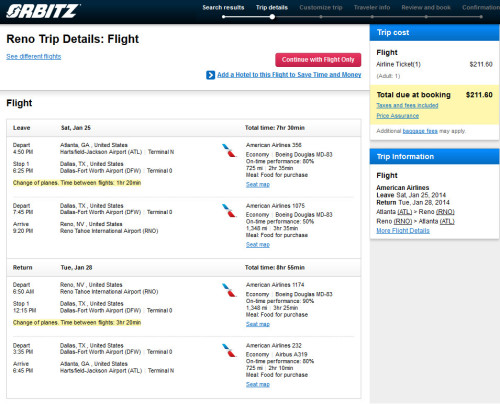Image resolution: width=500 pixels, height=404 pixels.
Task: Click the blue arrow icon beside Add a Hotel
Action: (210, 75)
